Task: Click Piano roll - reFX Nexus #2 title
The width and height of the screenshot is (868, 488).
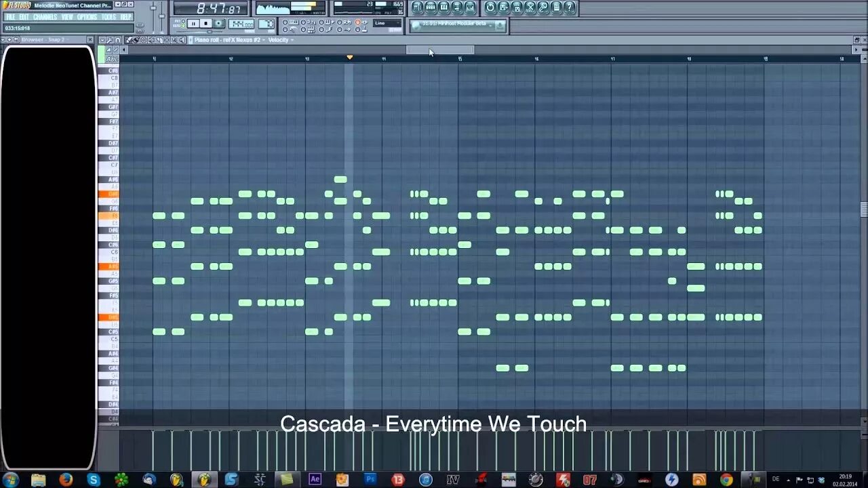Action: [x=227, y=40]
